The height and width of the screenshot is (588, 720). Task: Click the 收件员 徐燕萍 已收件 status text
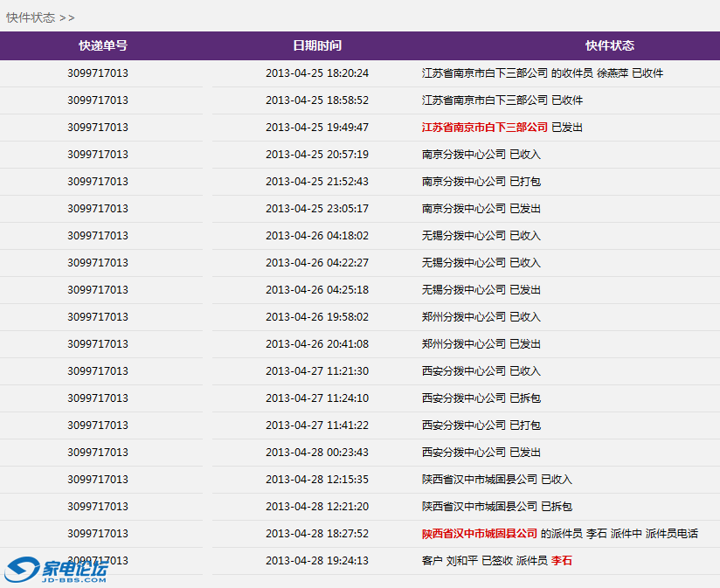click(612, 73)
